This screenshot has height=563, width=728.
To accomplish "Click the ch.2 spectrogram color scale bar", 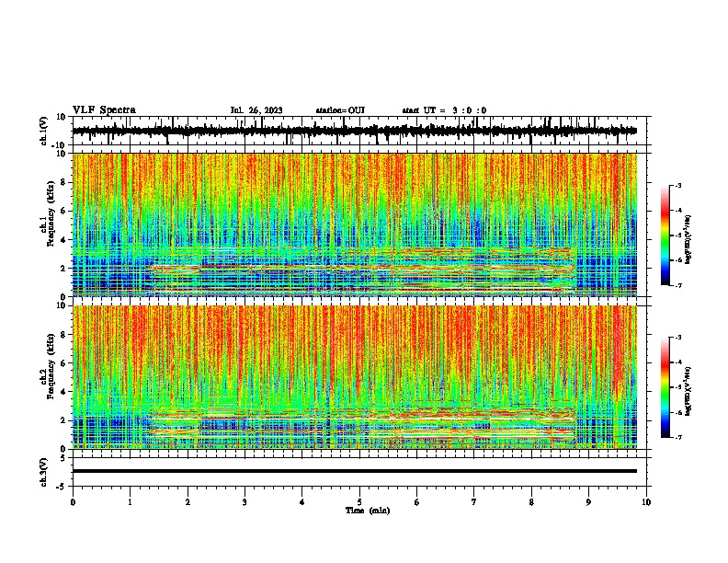I will (665, 387).
